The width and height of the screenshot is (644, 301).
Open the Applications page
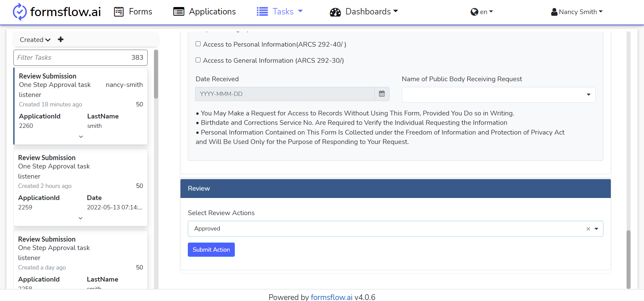pyautogui.click(x=212, y=12)
